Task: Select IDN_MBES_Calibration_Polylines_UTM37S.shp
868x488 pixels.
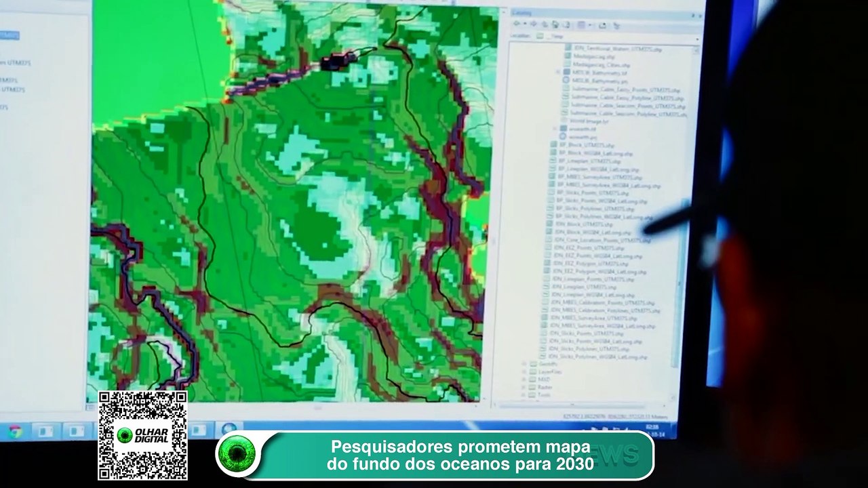Action: [x=605, y=310]
